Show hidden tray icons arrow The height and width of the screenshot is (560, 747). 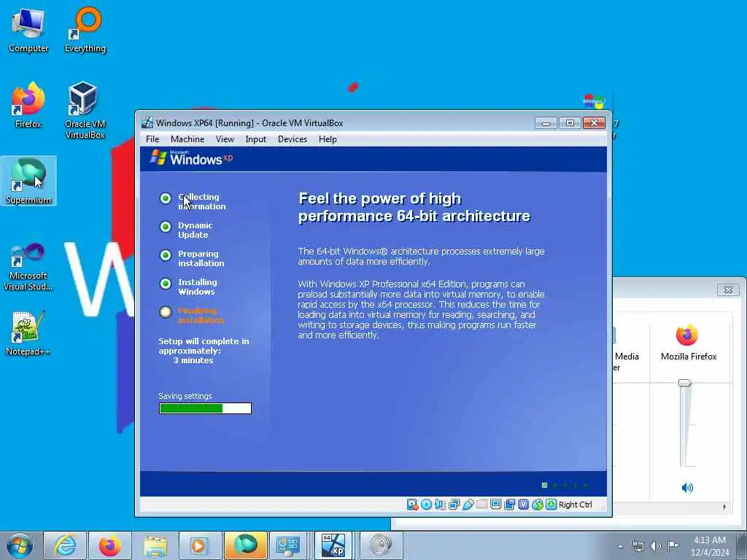point(620,546)
